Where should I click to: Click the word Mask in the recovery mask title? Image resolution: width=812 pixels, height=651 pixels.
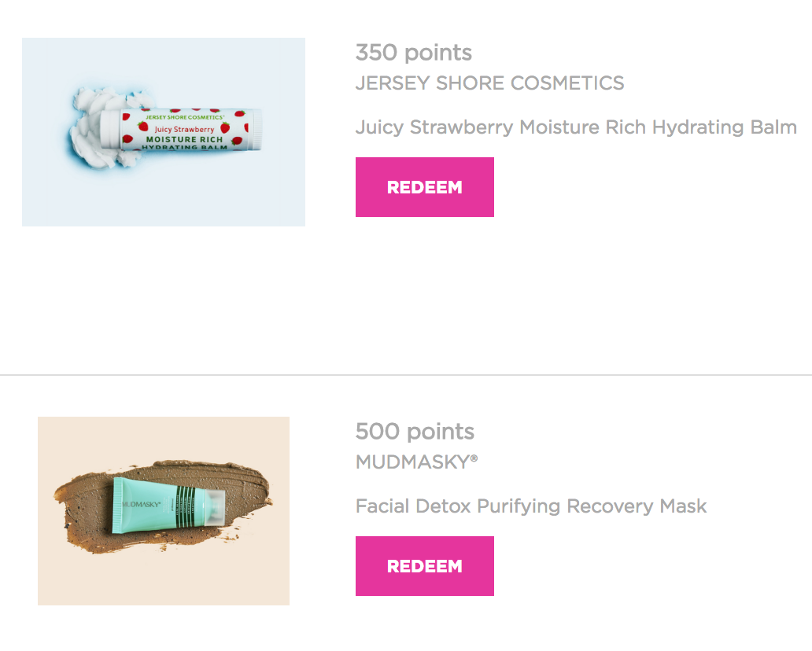tap(683, 506)
